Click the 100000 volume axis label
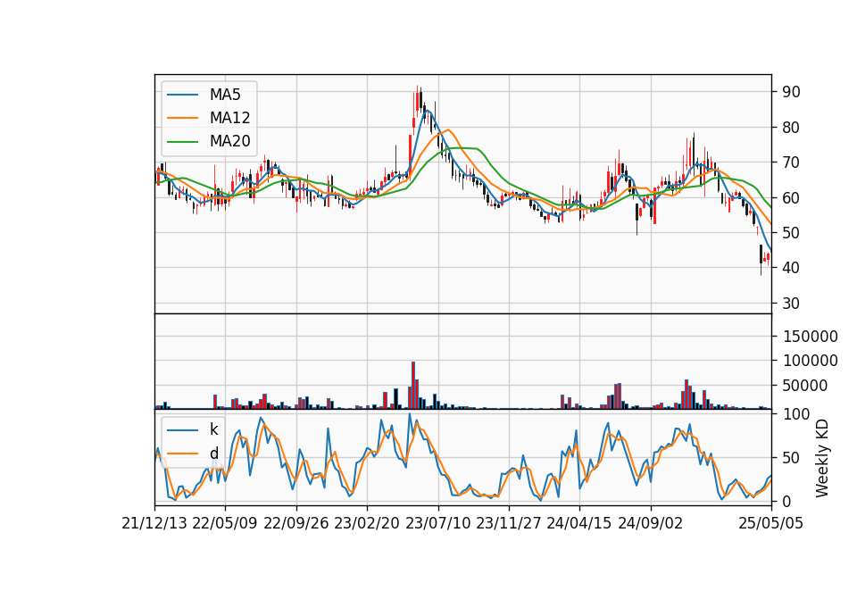The width and height of the screenshot is (857, 616). [x=810, y=361]
